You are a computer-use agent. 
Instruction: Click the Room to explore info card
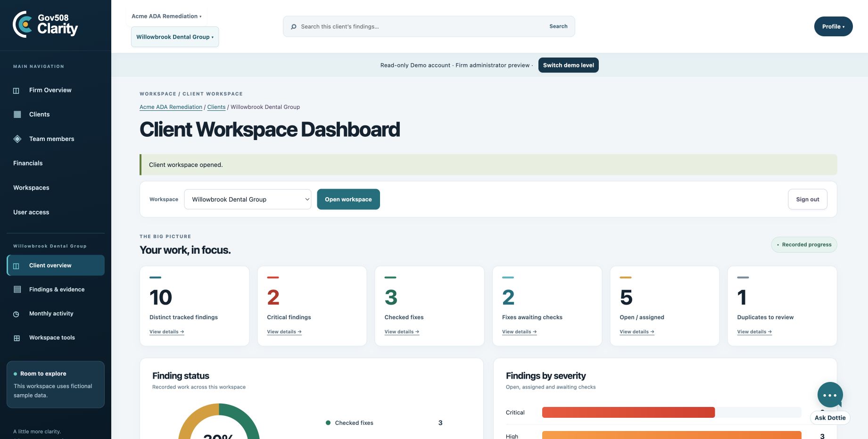tap(56, 384)
